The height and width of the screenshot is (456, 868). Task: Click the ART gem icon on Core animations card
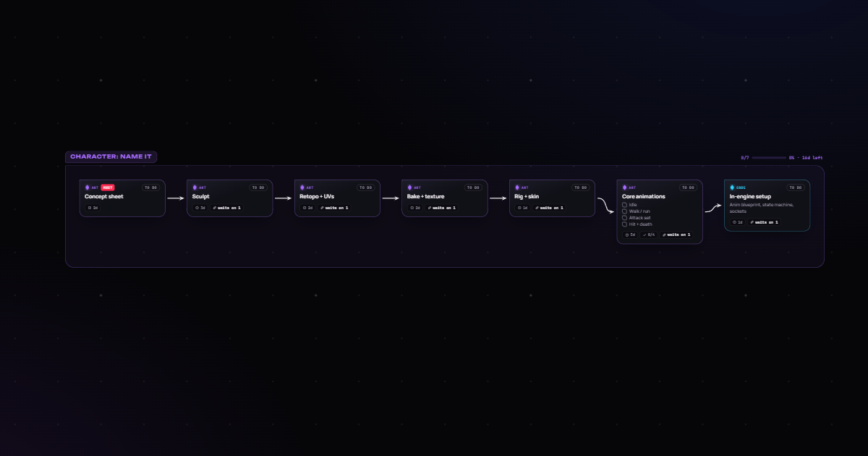click(625, 187)
